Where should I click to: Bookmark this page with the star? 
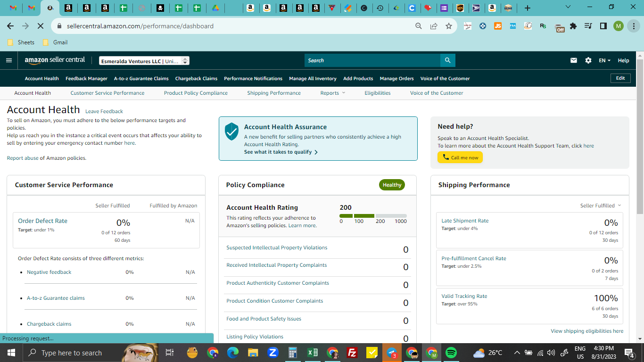point(448,26)
